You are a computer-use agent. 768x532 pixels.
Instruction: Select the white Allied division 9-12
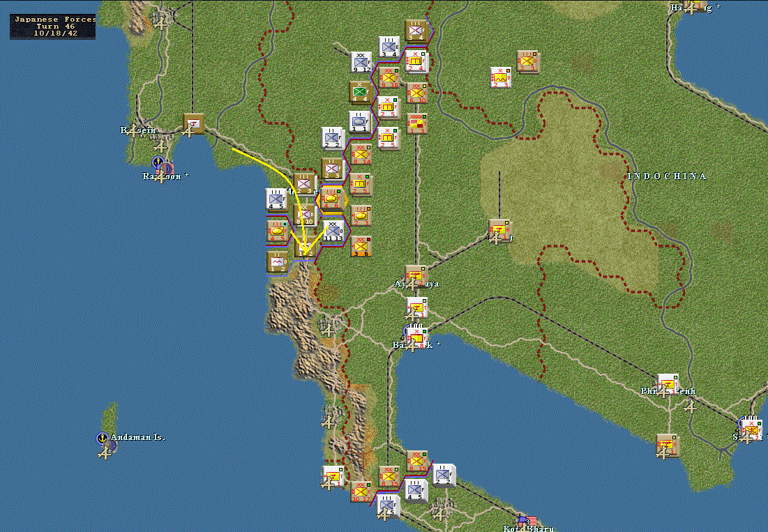click(360, 62)
